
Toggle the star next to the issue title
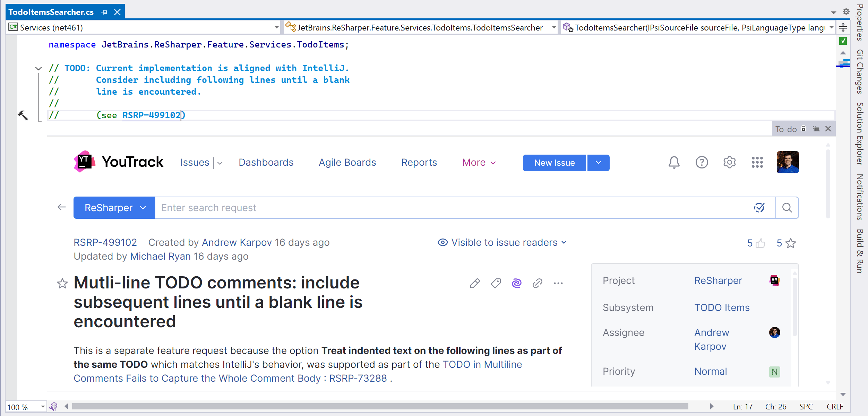(62, 284)
